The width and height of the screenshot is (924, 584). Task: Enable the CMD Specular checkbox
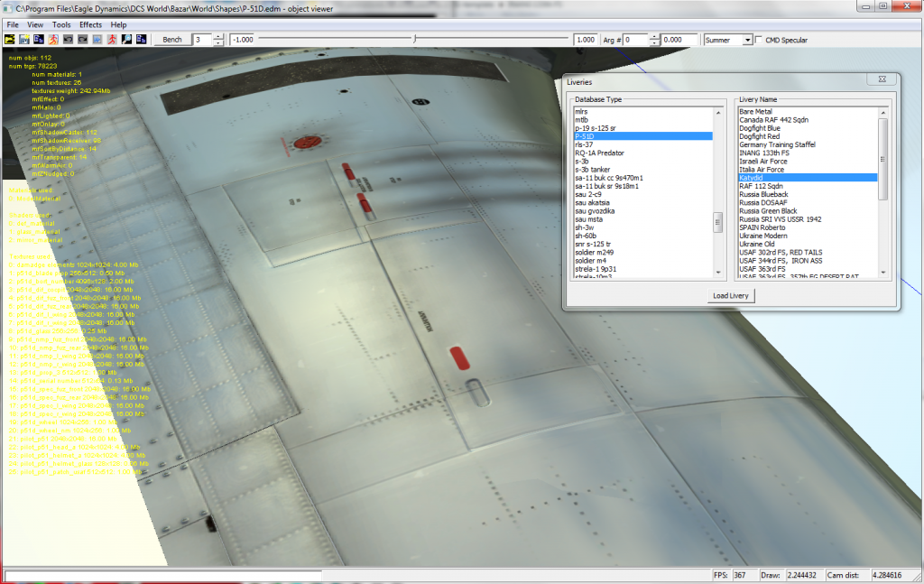coord(758,40)
